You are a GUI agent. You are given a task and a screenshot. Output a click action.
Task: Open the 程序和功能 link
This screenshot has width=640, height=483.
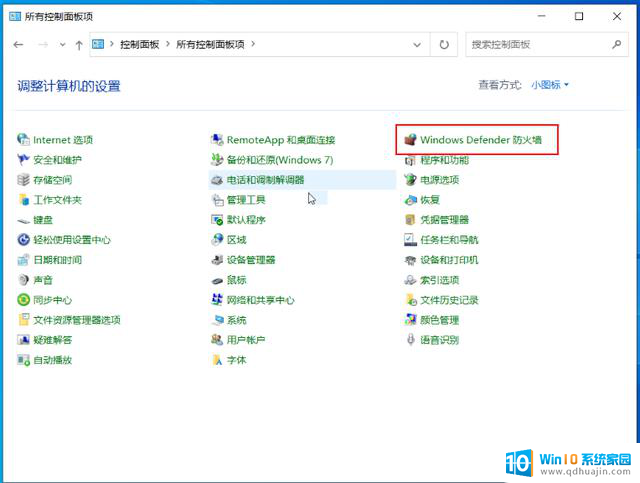(x=444, y=160)
